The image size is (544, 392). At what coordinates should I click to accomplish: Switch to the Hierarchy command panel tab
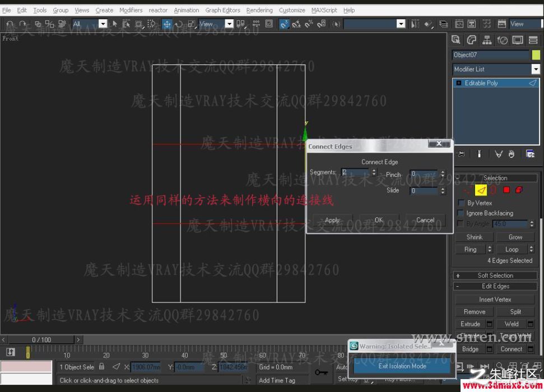[x=487, y=40]
